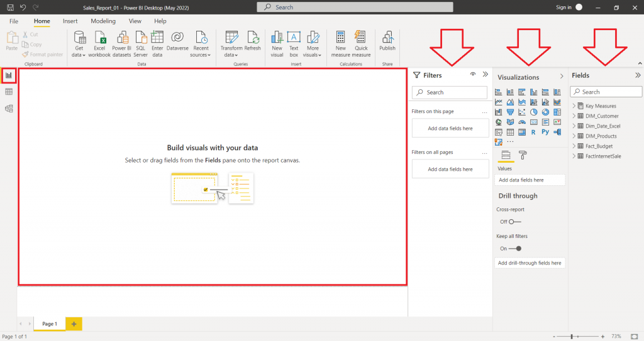Open the Transform data dropdown
Viewport: 644px width, 341px height.
(231, 44)
